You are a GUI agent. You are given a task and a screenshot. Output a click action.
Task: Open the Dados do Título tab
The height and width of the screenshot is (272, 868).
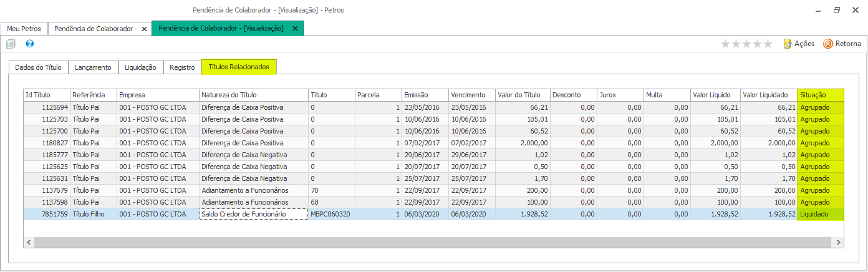click(x=37, y=67)
